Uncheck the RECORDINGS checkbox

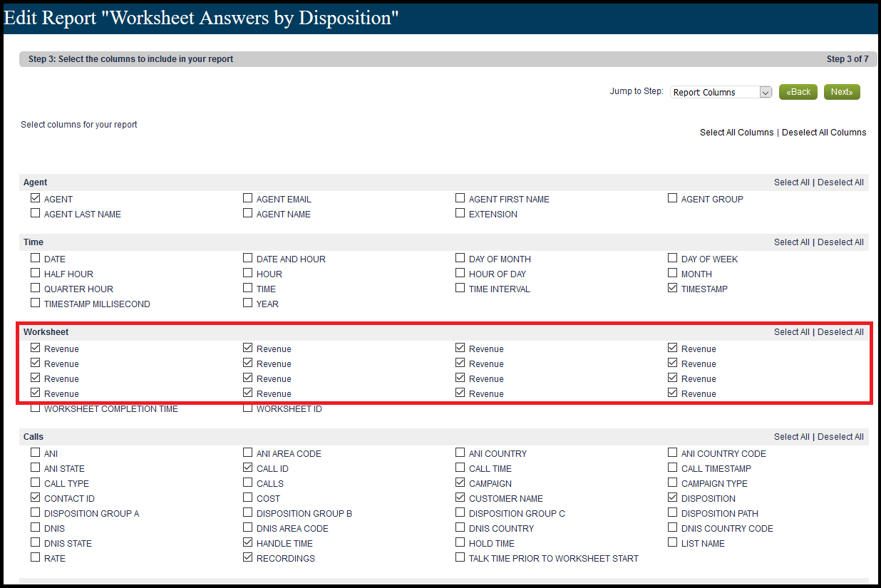[x=248, y=557]
